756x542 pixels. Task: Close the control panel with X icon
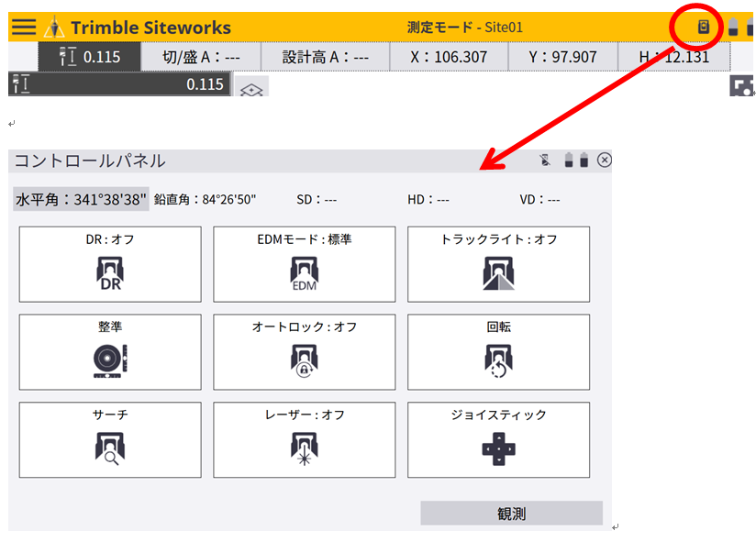pyautogui.click(x=604, y=160)
